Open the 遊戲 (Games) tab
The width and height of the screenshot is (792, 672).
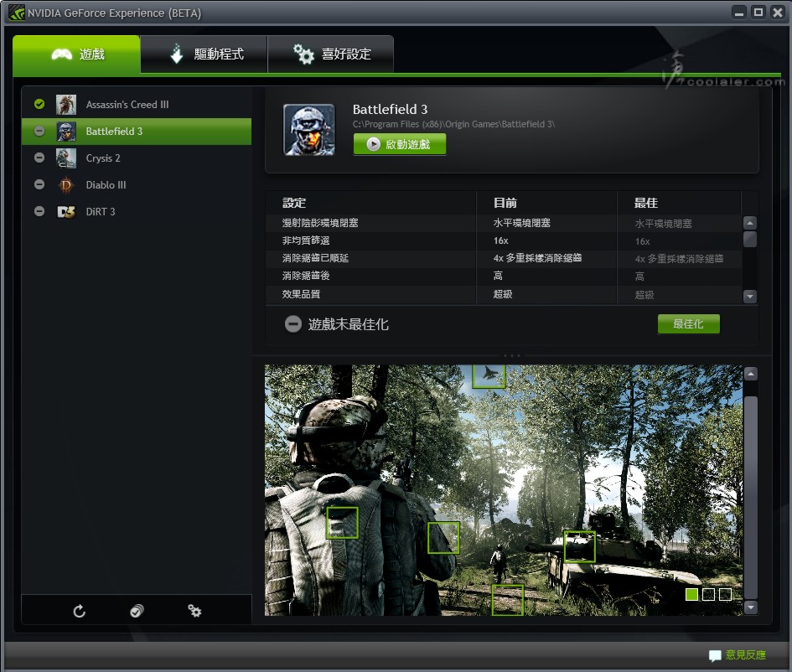[76, 54]
